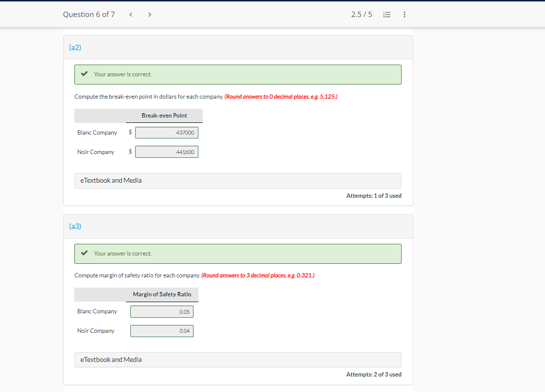The height and width of the screenshot is (392, 545).
Task: Click the Question 6 of 7 heading
Action: click(x=88, y=14)
